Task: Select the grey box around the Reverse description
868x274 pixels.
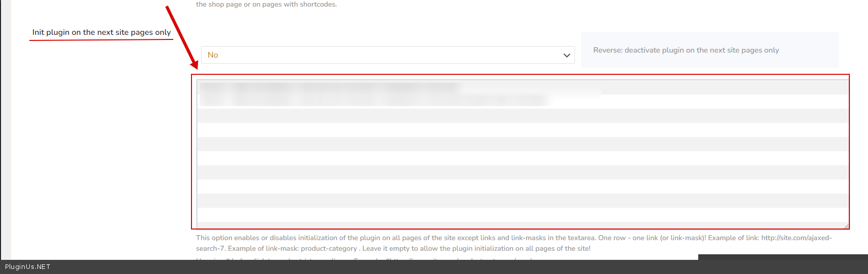Action: 808,61
